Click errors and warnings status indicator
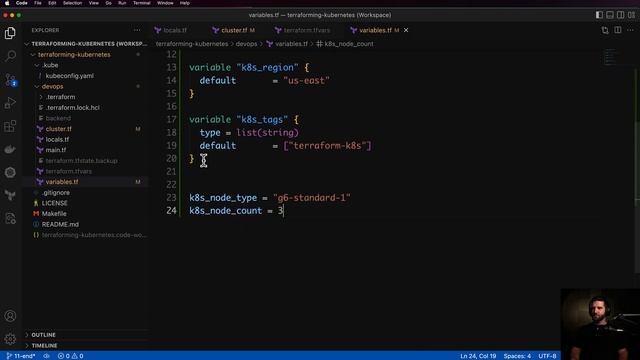The width and height of the screenshot is (640, 360). tap(71, 356)
